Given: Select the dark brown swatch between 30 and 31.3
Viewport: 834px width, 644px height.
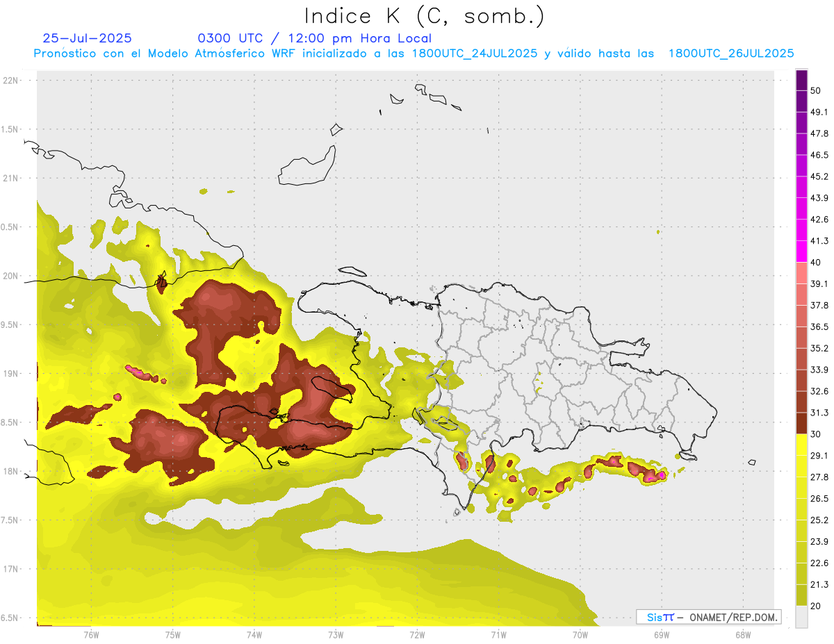Looking at the screenshot, I should pyautogui.click(x=801, y=423).
